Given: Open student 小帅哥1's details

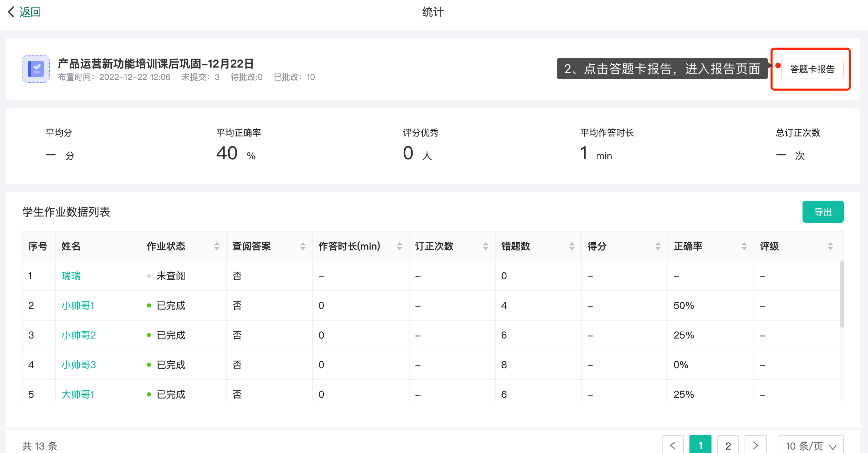Looking at the screenshot, I should [78, 305].
